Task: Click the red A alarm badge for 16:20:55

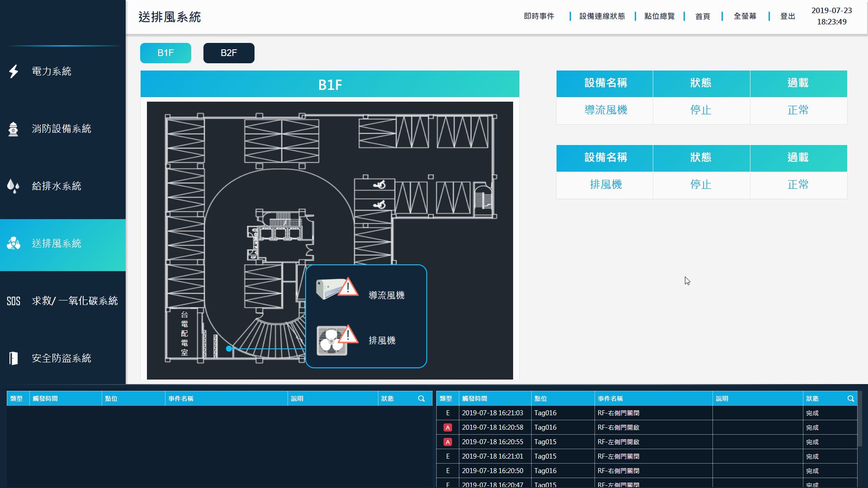Action: pos(448,442)
